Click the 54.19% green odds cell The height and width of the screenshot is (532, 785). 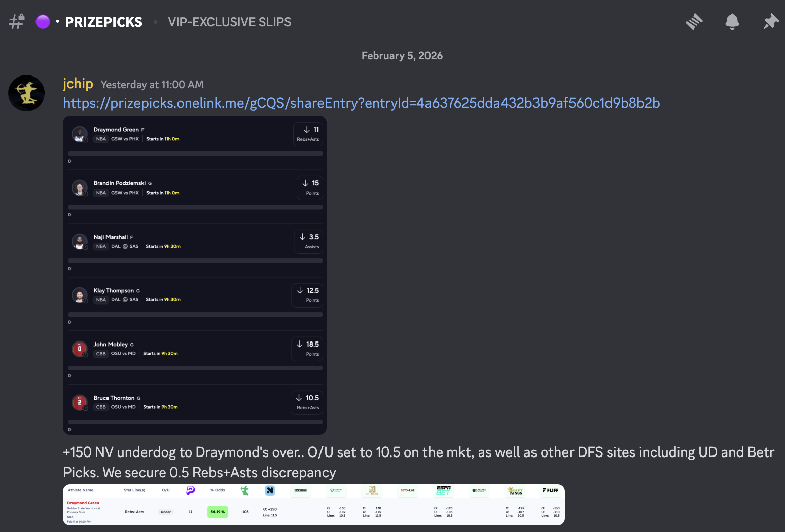(x=218, y=512)
